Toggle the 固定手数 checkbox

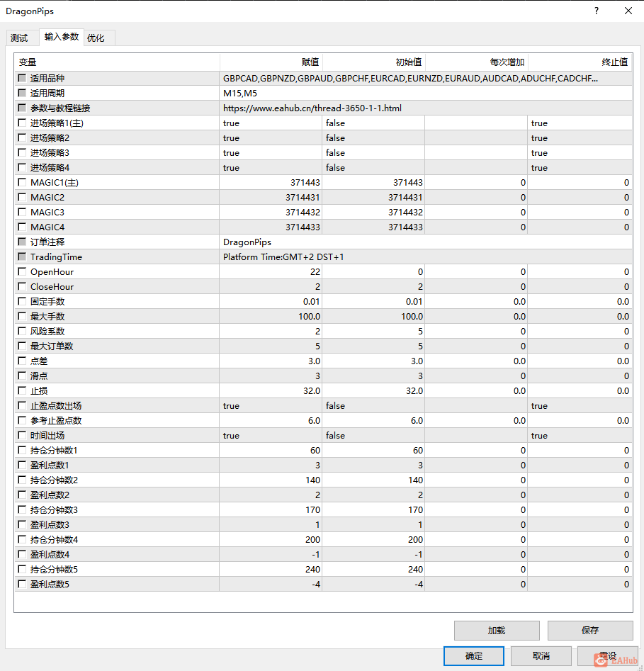click(22, 301)
